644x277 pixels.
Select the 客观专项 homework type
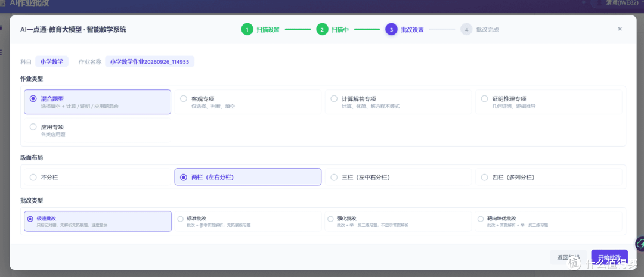pyautogui.click(x=247, y=102)
